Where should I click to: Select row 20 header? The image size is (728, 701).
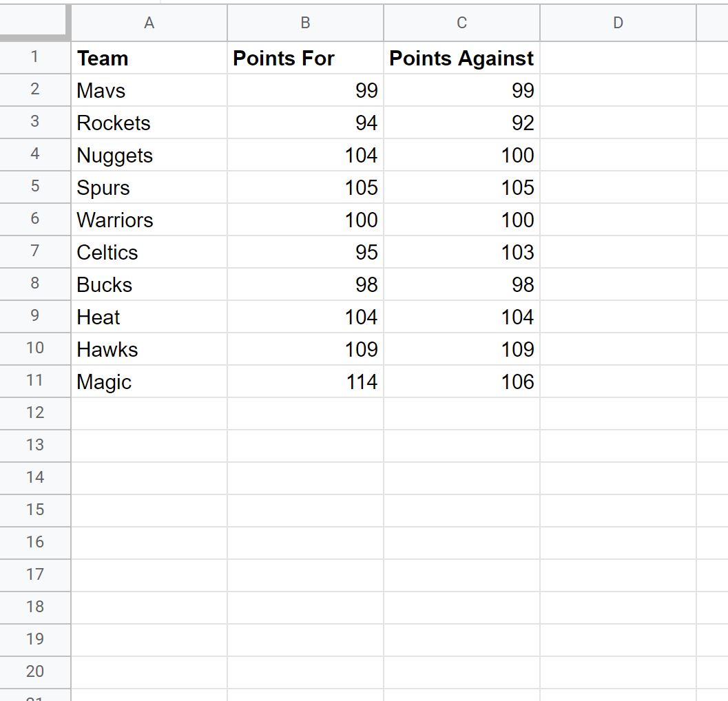[x=35, y=672]
